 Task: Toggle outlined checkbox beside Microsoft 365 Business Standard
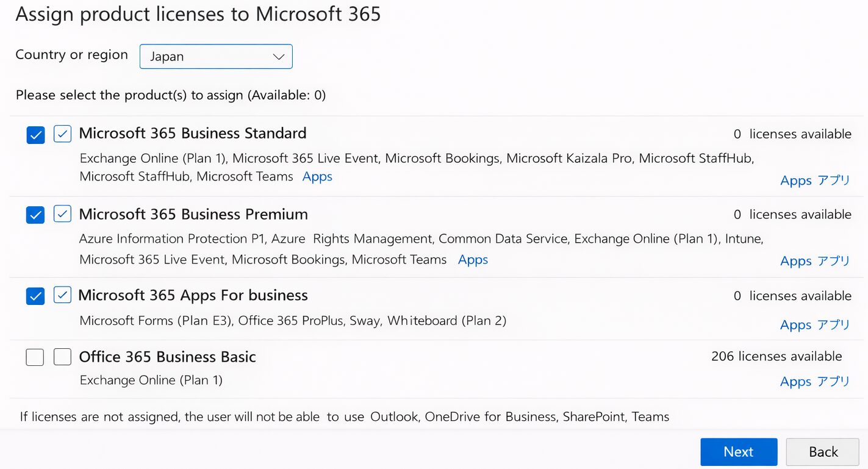[62, 134]
